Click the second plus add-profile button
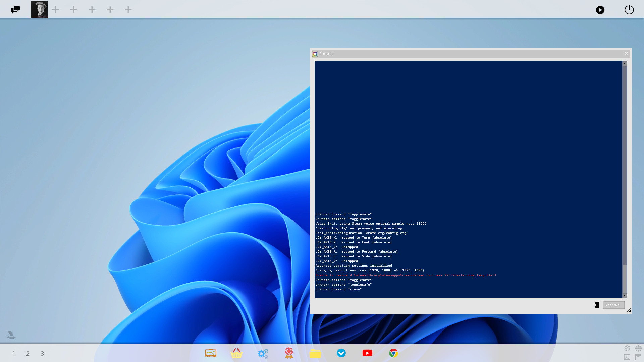 (74, 10)
